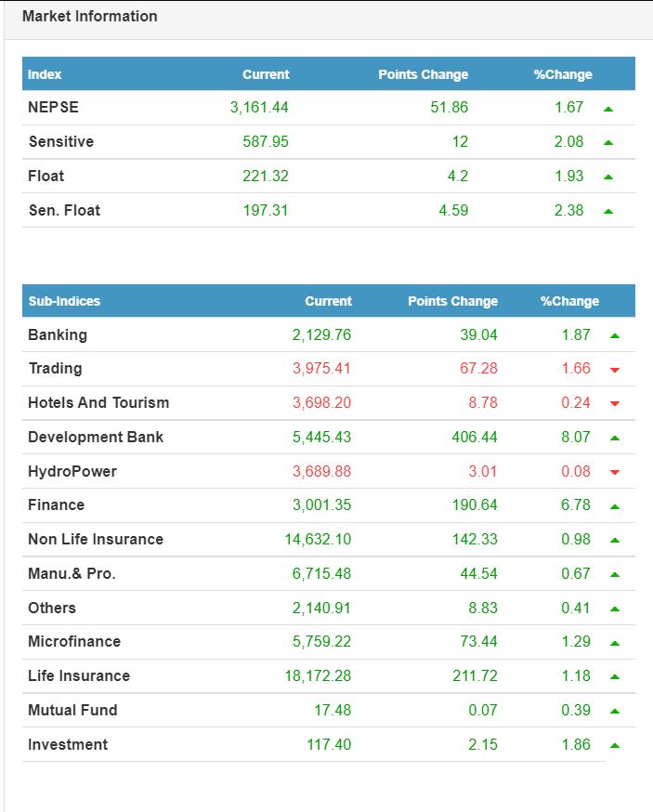
Task: Click the red down arrow for HydroPower
Action: (x=615, y=473)
